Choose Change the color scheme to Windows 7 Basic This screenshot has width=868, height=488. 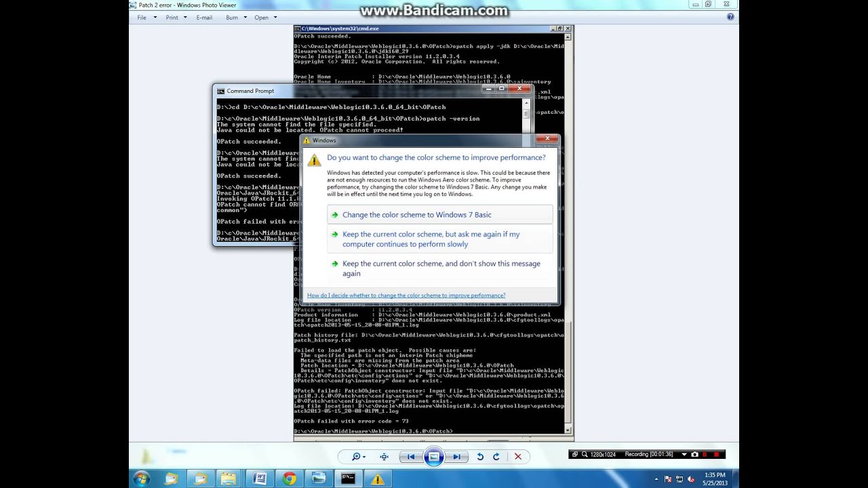tap(439, 215)
